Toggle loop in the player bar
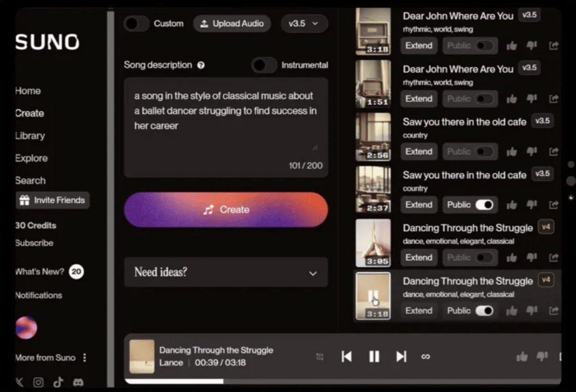 click(x=425, y=356)
